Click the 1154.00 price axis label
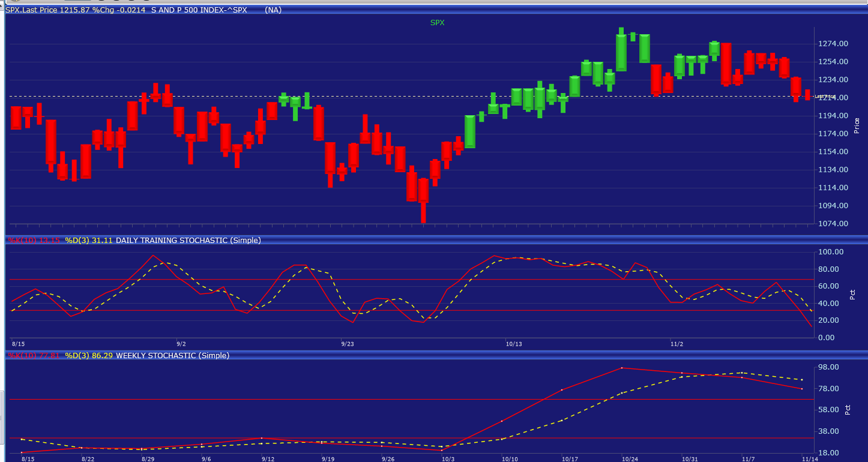Screen dimensions: 868x462 pyautogui.click(x=833, y=152)
